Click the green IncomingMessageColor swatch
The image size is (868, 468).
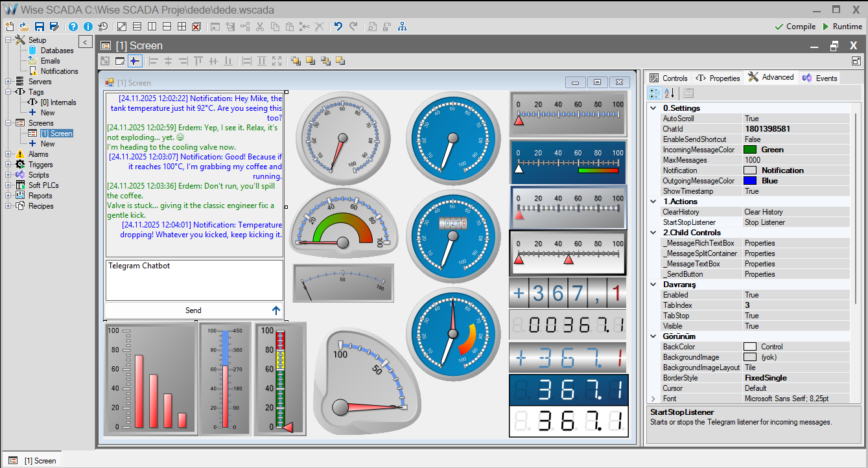coord(750,150)
